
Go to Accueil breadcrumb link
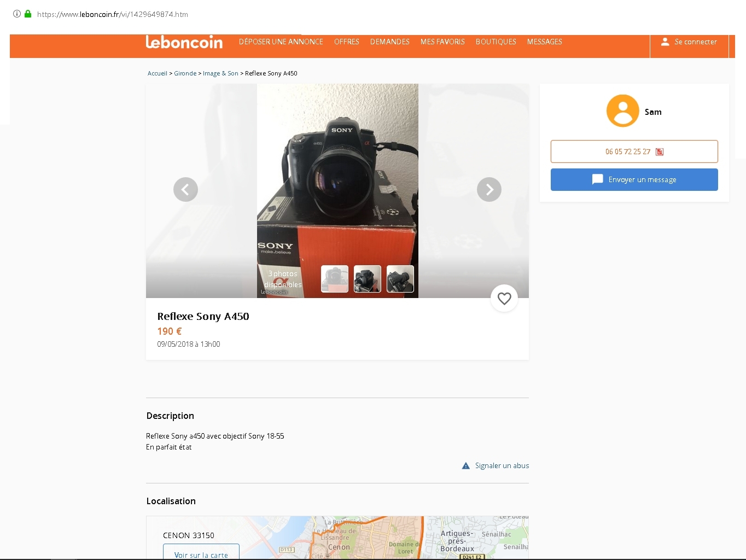click(x=158, y=73)
